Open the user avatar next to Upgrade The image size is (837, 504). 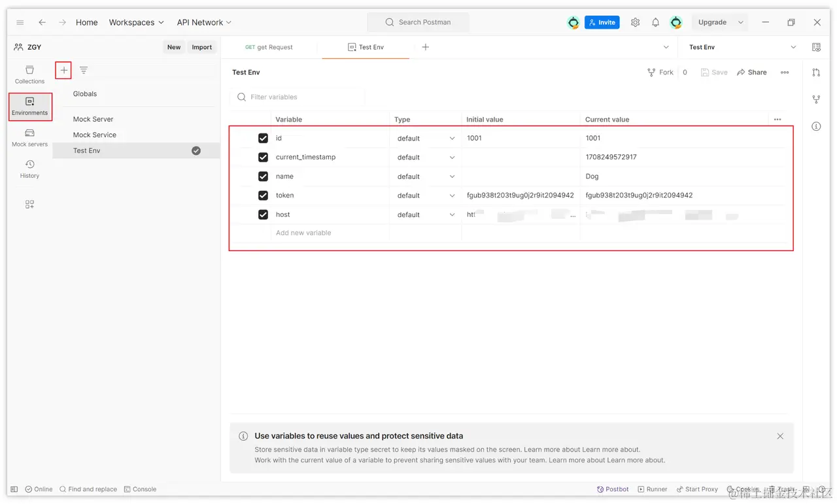click(676, 22)
